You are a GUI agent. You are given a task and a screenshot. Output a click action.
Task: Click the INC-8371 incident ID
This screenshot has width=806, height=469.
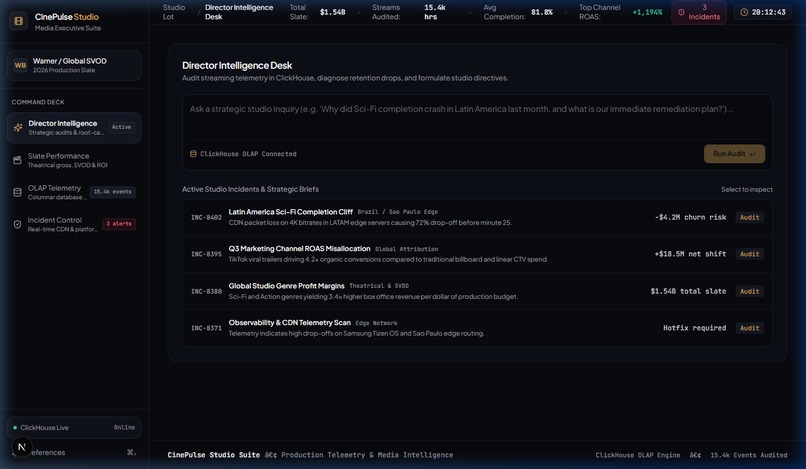coord(206,328)
